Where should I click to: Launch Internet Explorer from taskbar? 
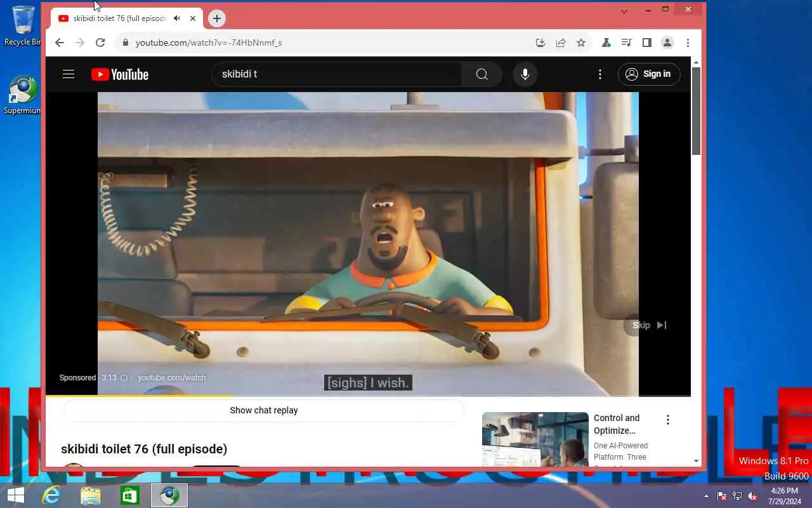[x=51, y=495]
